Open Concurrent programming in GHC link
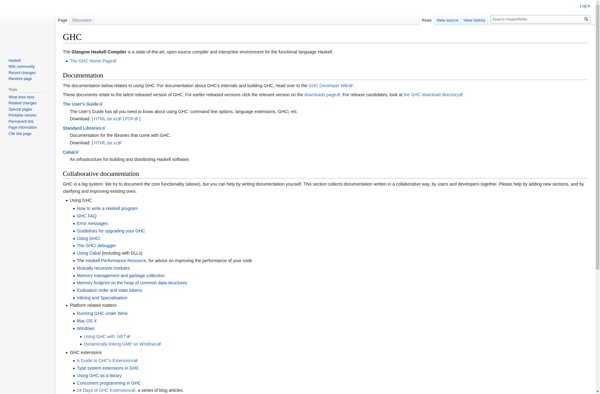The height and width of the screenshot is (394, 600). (109, 383)
